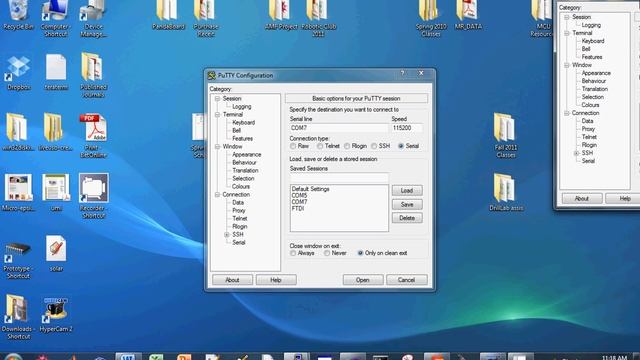Open the Proxy category in PuTTY Configuration
This screenshot has width=640, height=360.
(x=239, y=211)
